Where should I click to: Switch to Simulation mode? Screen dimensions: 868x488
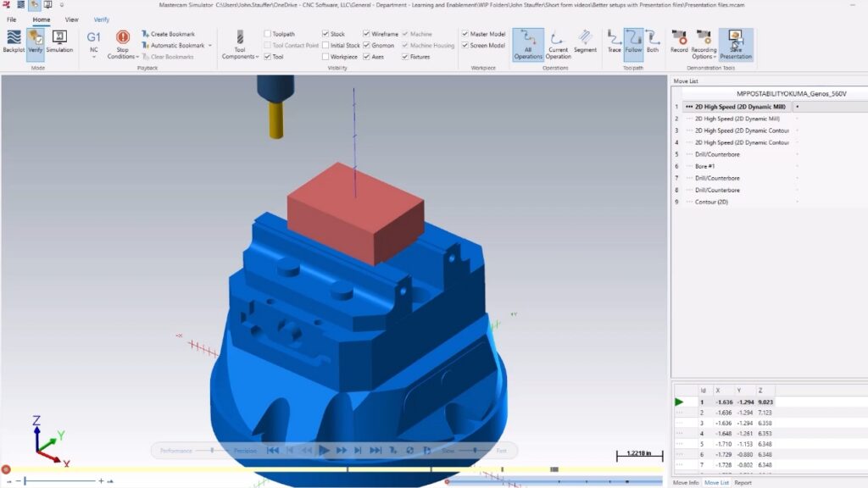(x=59, y=37)
